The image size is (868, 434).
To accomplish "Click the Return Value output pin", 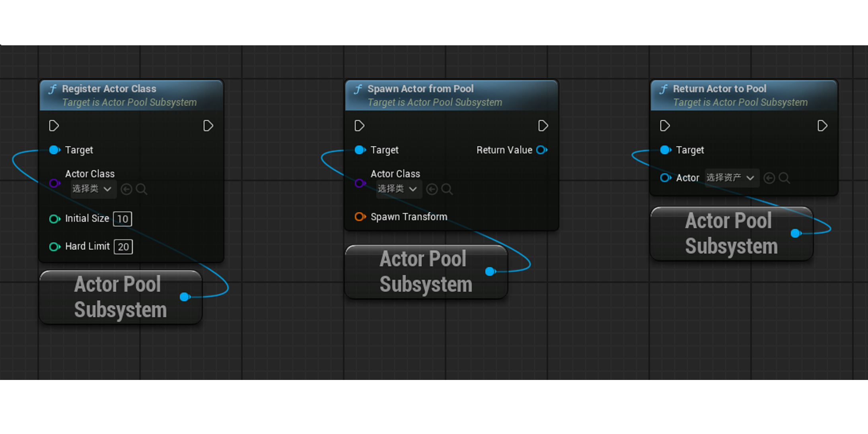I will pos(542,150).
